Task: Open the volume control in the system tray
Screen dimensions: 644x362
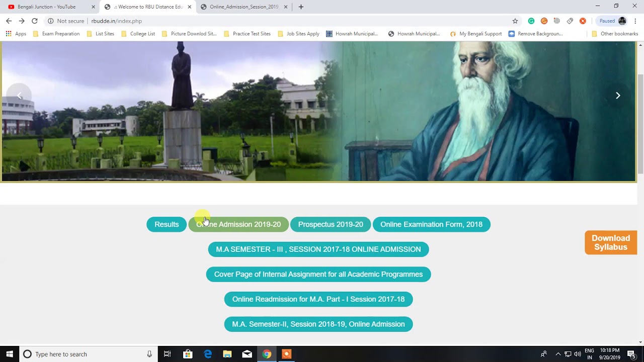Action: pos(577,354)
